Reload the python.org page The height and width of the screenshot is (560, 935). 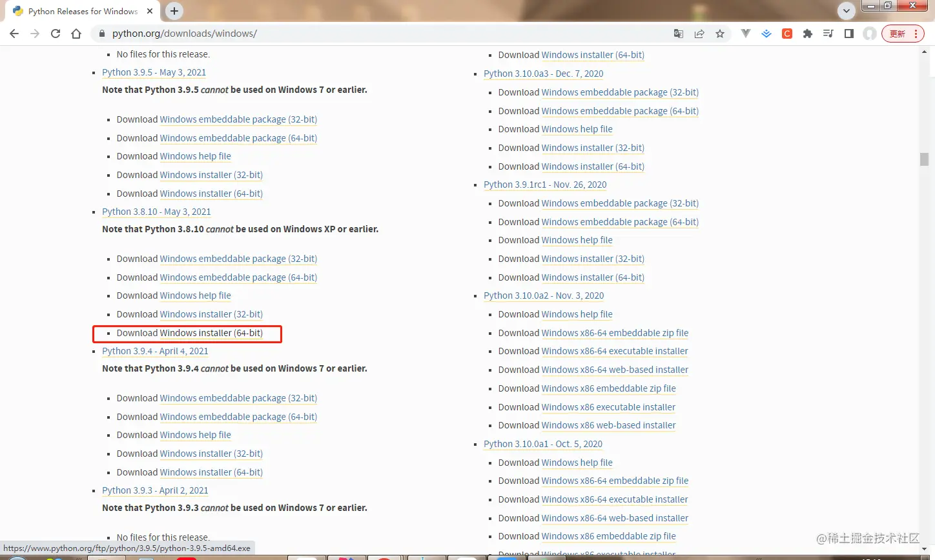coord(56,34)
